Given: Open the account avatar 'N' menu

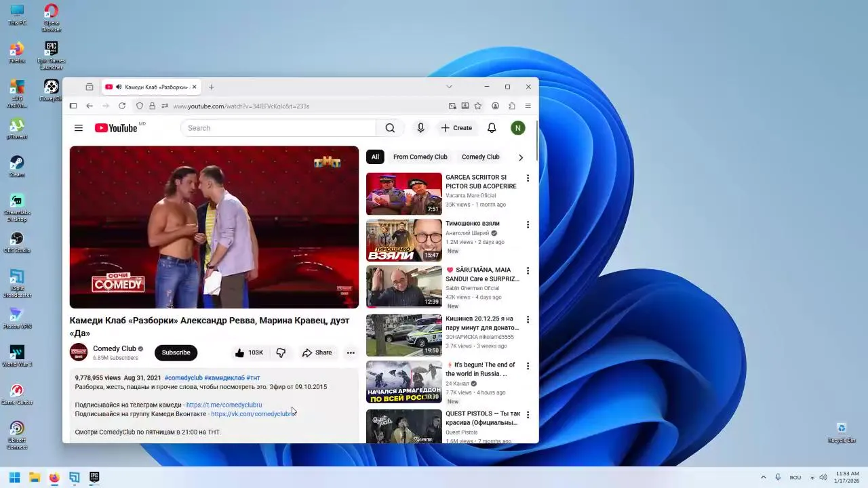Looking at the screenshot, I should 517,128.
